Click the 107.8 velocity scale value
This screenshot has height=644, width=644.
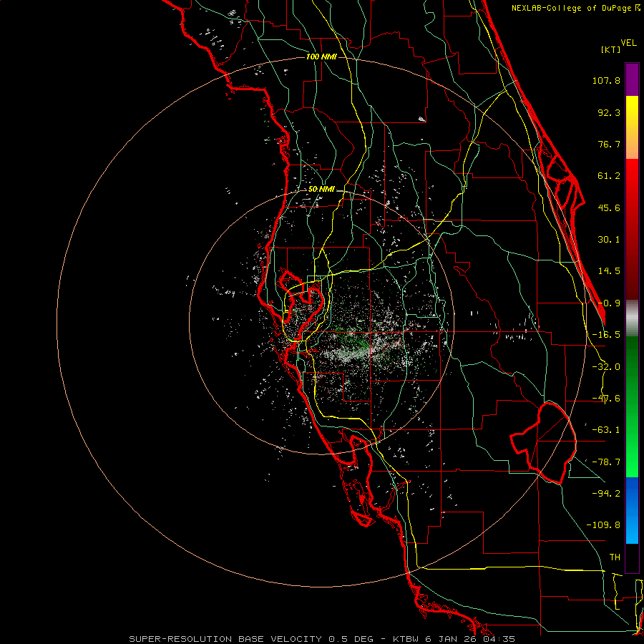(x=606, y=80)
